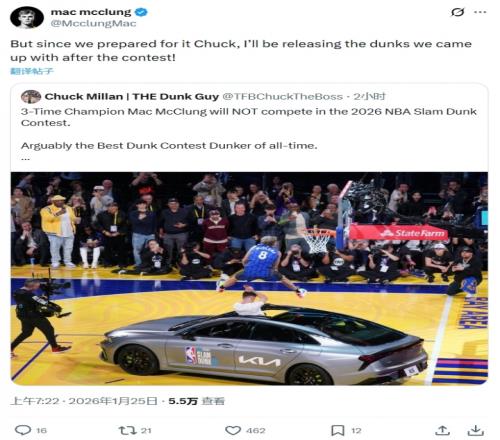The height and width of the screenshot is (440, 500).
Task: Open the @McclungMac handle link
Action: [93, 23]
